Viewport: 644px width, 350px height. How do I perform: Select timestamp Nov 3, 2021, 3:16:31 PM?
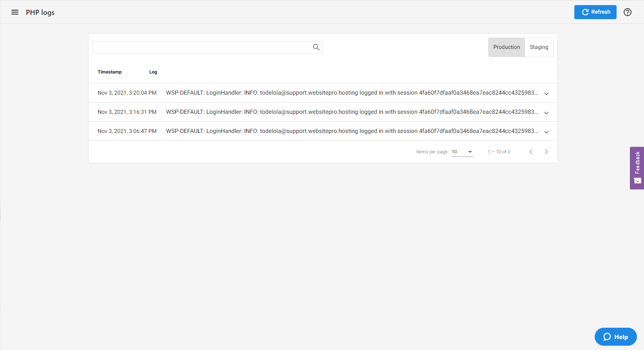(127, 112)
